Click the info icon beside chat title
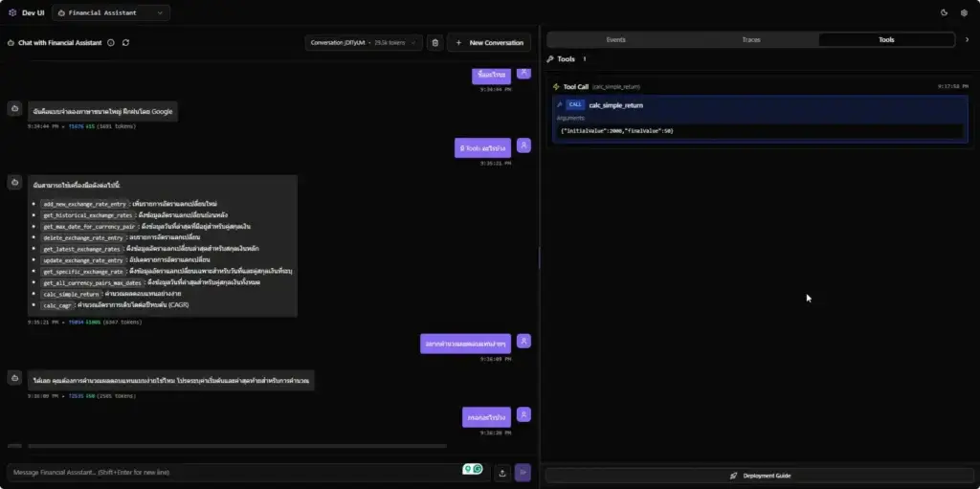980x489 pixels. pos(112,42)
